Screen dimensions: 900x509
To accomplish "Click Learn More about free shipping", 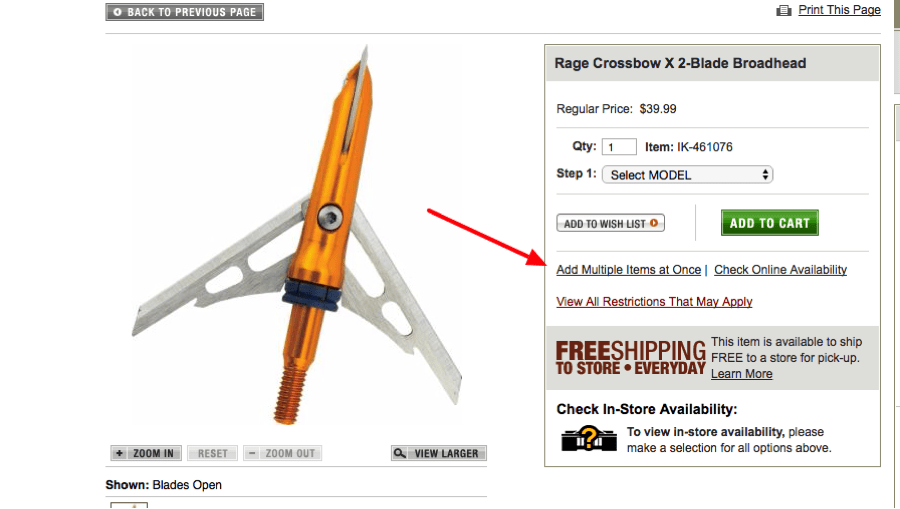I will [742, 374].
